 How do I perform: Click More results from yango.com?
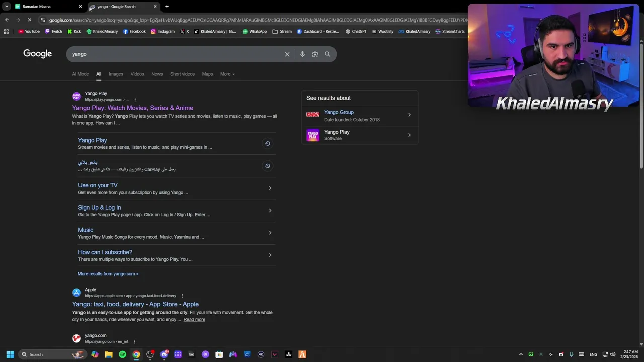tap(108, 274)
